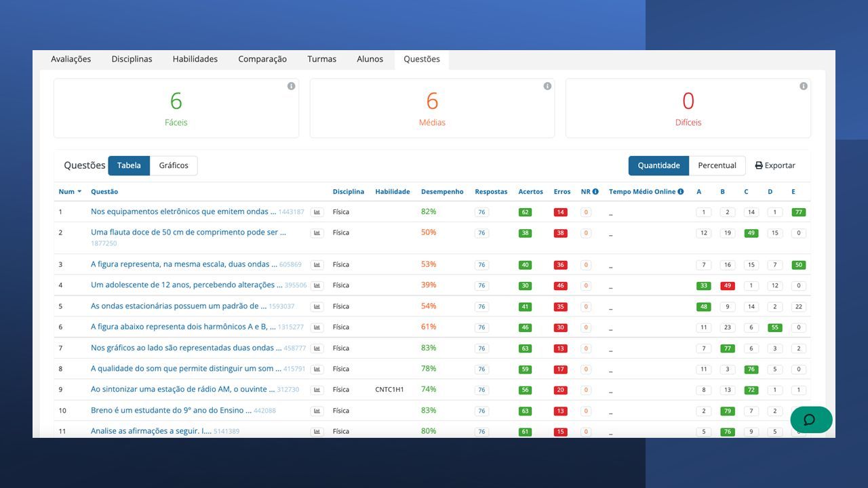The width and height of the screenshot is (868, 488).
Task: Open chart icon for Breno question
Action: [317, 411]
